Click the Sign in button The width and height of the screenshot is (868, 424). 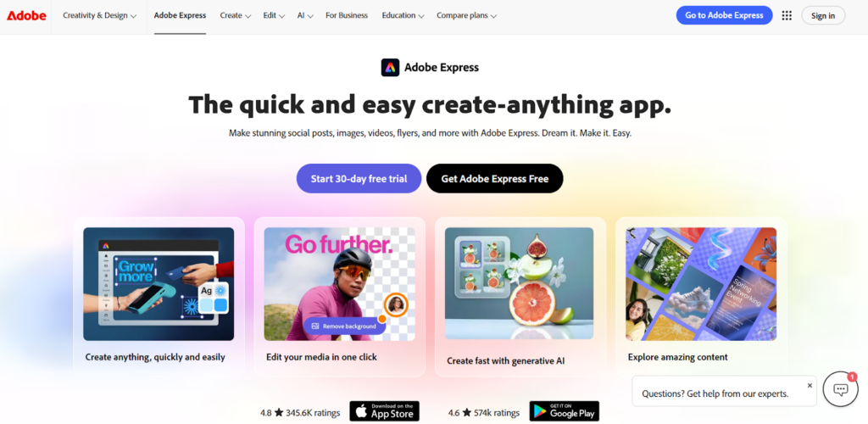(x=823, y=15)
